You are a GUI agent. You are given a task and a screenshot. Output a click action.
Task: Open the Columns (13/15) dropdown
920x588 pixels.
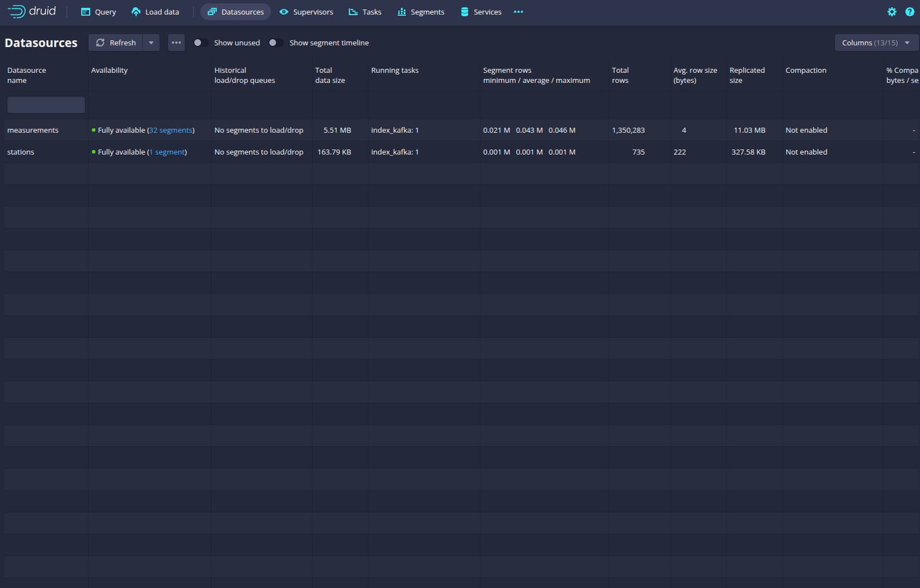876,43
